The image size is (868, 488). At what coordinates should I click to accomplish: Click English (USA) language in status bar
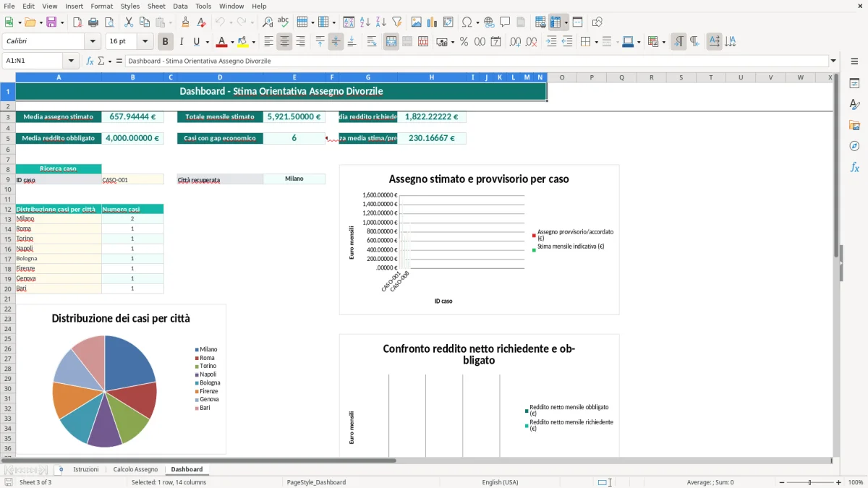(x=501, y=482)
